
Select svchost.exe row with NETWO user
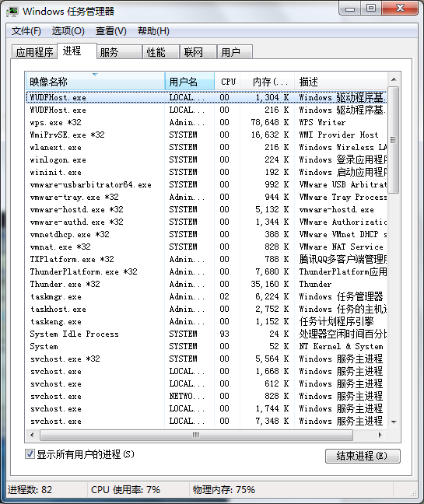coord(206,397)
